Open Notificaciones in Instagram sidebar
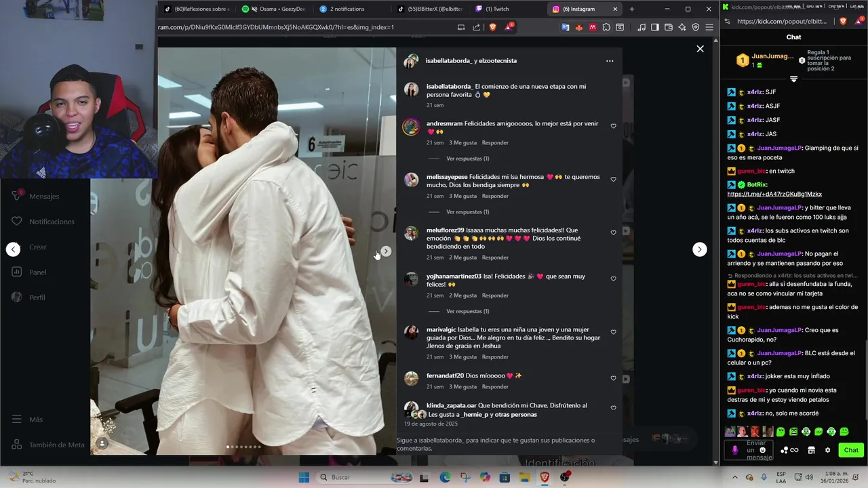This screenshot has width=868, height=488. point(43,222)
